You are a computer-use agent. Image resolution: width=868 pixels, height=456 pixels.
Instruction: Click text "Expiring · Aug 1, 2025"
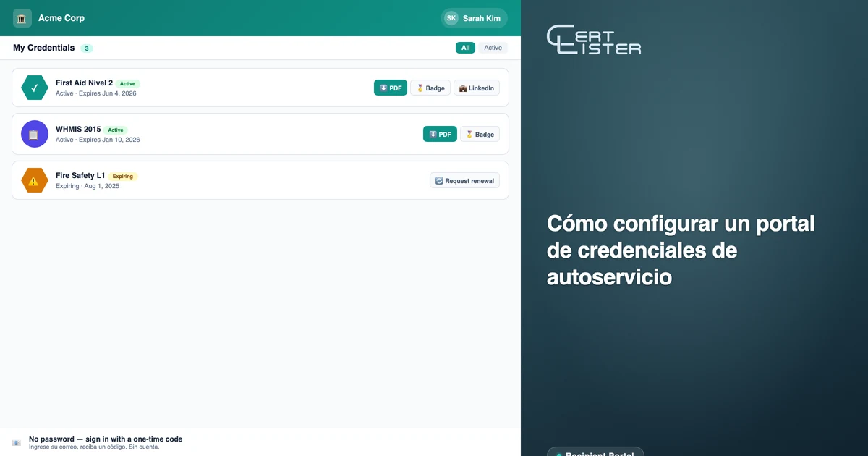[x=88, y=186]
